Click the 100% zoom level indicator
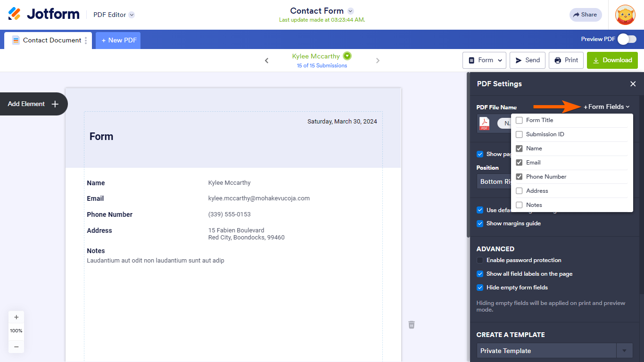Screen dimensions: 644x362 (16, 331)
